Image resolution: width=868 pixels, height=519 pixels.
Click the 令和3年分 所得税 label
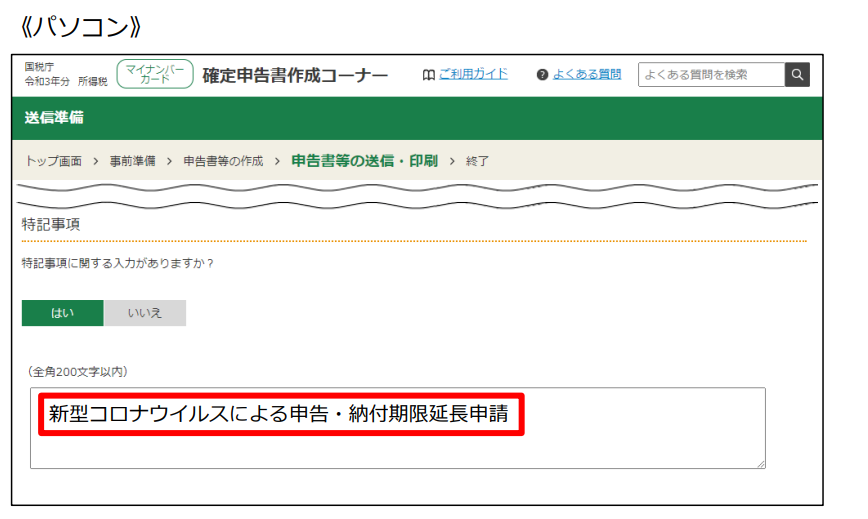(x=66, y=81)
